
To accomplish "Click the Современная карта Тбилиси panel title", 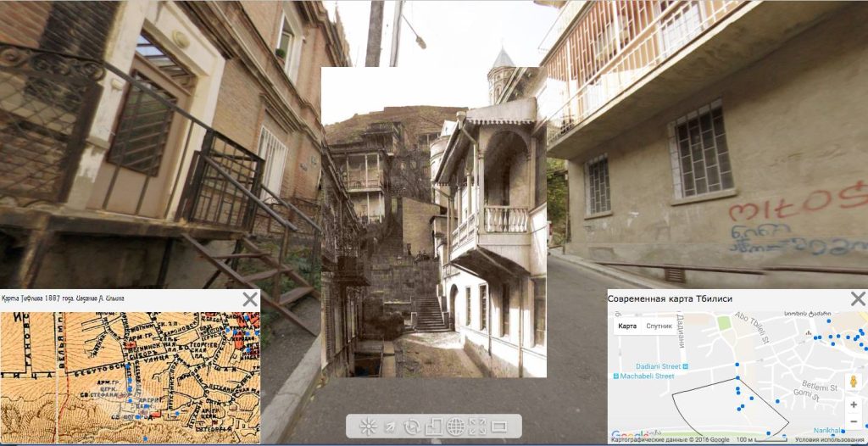I will (670, 298).
